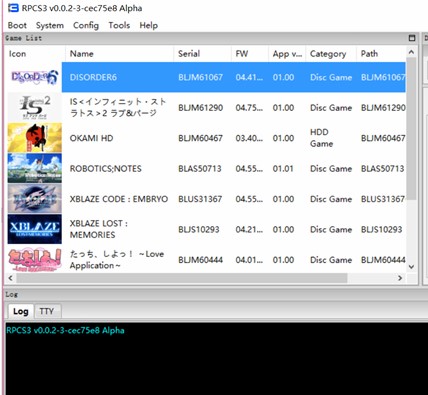Click the XBLAZE LOST : MEMORIES thumbnail
The height and width of the screenshot is (395, 428).
[x=35, y=229]
